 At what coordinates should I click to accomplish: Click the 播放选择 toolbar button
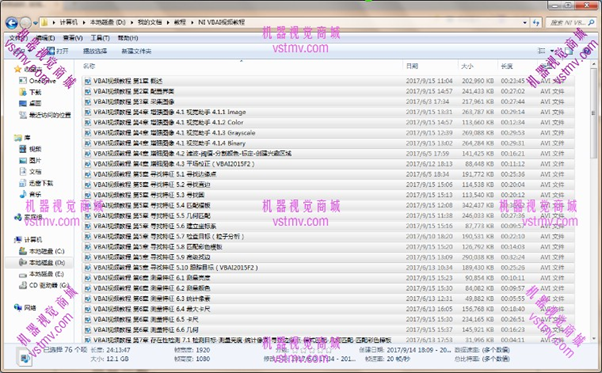point(95,51)
